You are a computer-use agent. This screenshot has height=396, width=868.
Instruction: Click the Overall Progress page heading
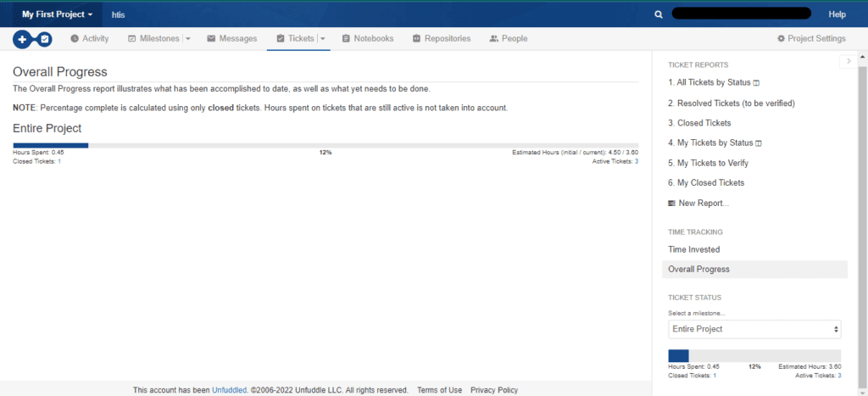[x=60, y=72]
